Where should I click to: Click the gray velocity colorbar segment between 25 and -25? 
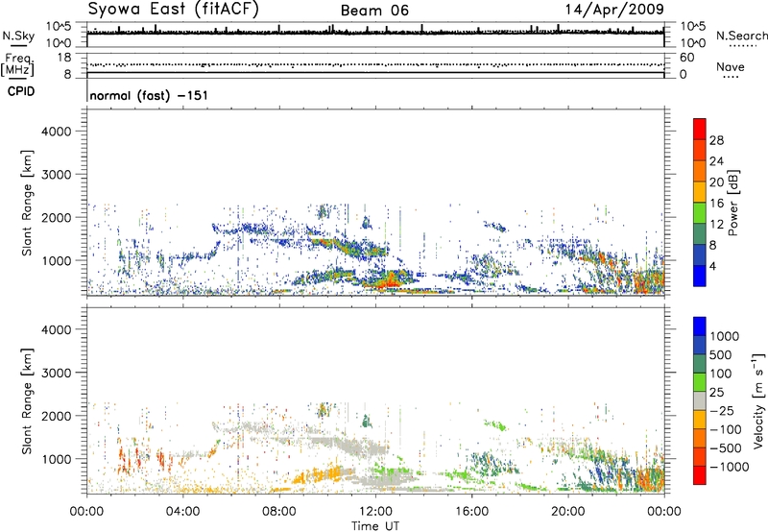click(700, 400)
